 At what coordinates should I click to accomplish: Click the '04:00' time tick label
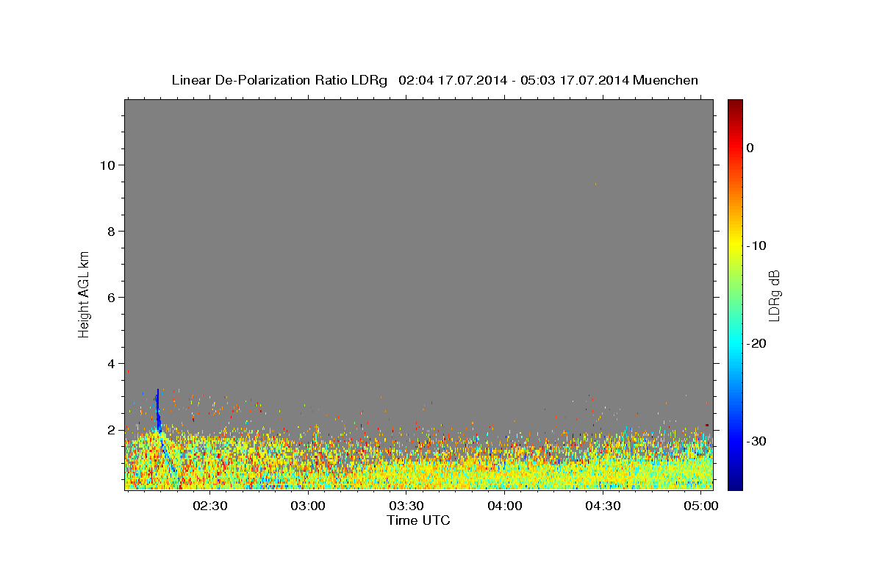pos(505,506)
